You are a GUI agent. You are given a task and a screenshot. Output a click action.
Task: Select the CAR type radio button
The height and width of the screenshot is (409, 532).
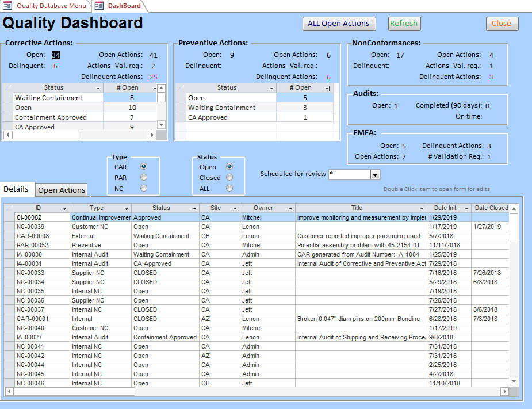coord(144,166)
